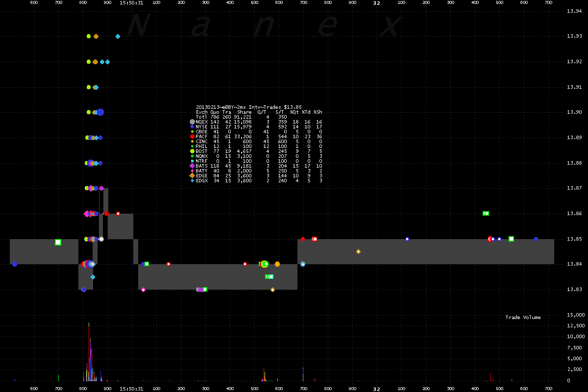Click the NYSE shares value '15,979'

pyautogui.click(x=243, y=126)
